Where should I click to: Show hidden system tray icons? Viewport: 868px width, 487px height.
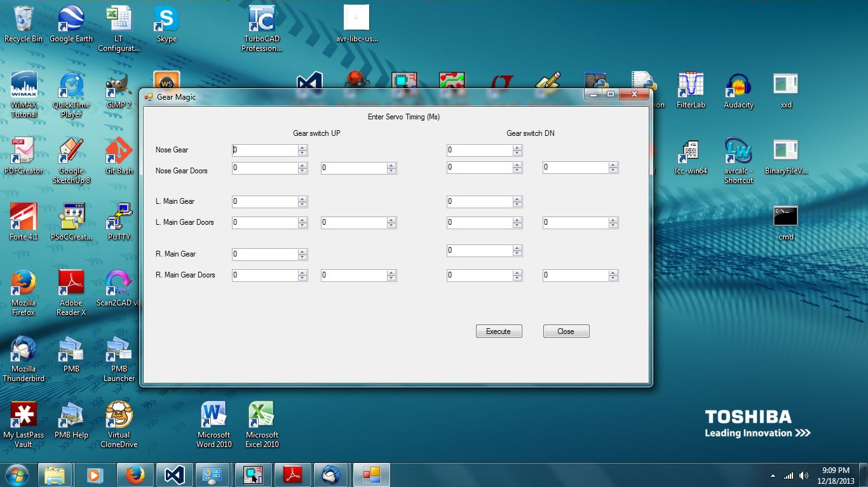[773, 475]
